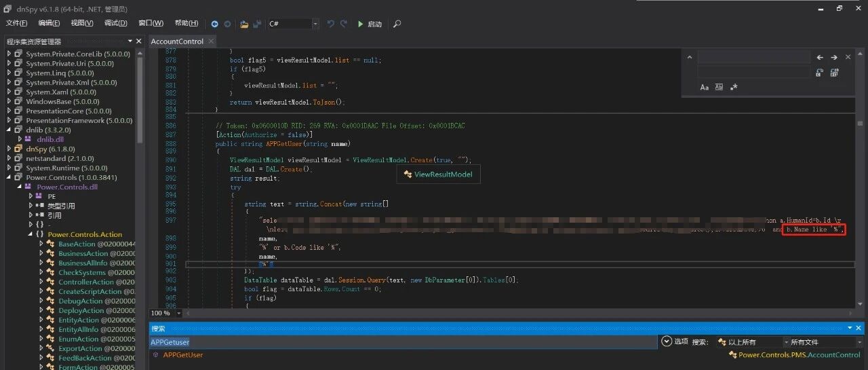This screenshot has width=868, height=370.
Task: Open 程序集资源管理器 panel options dropdown
Action: click(x=130, y=41)
